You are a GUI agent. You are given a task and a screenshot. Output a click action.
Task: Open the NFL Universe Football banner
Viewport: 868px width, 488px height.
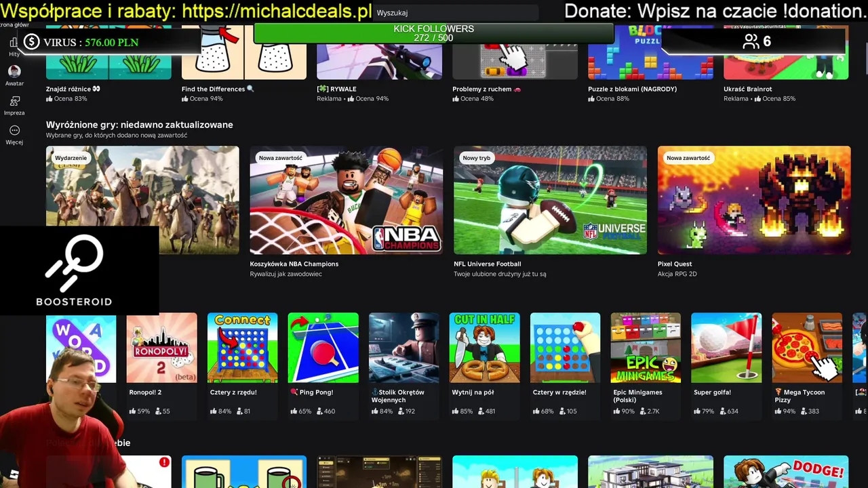pos(551,201)
